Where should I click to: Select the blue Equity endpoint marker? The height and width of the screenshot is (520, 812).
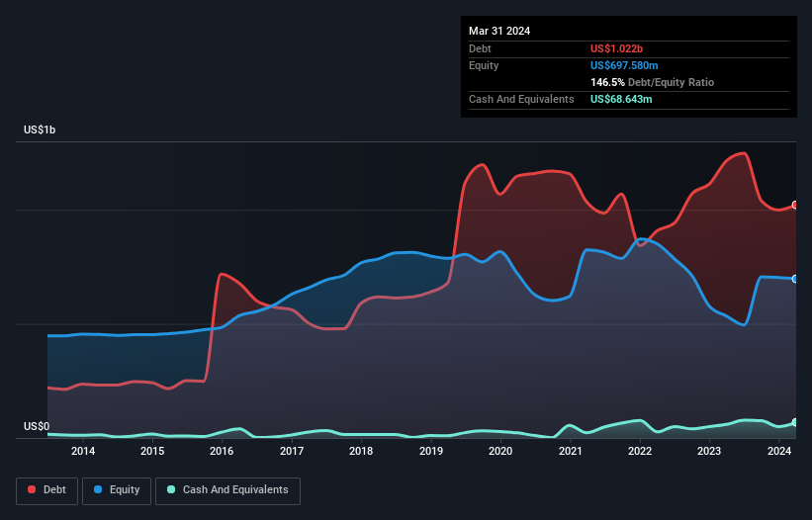(795, 279)
